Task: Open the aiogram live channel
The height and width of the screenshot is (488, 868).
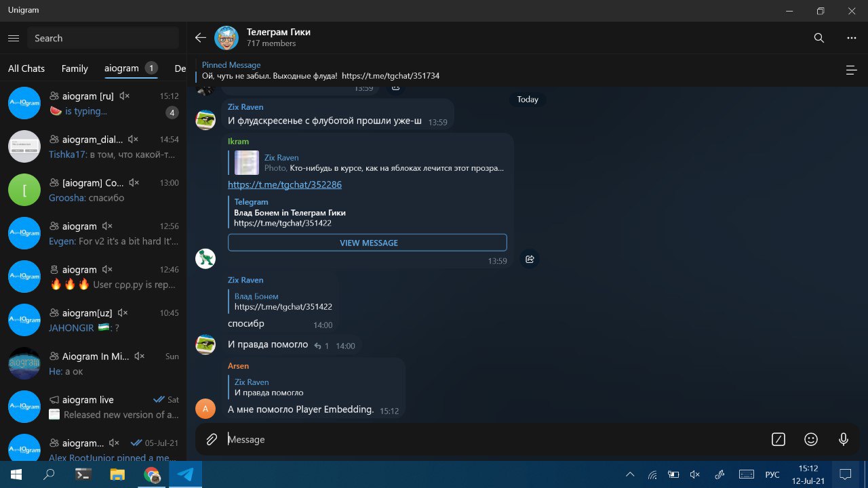Action: [x=94, y=407]
